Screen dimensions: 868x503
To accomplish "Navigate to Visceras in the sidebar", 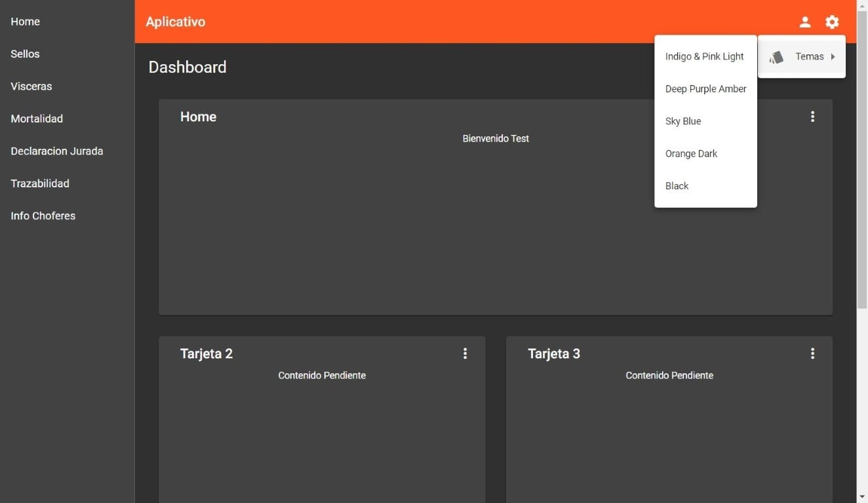I will (x=31, y=86).
